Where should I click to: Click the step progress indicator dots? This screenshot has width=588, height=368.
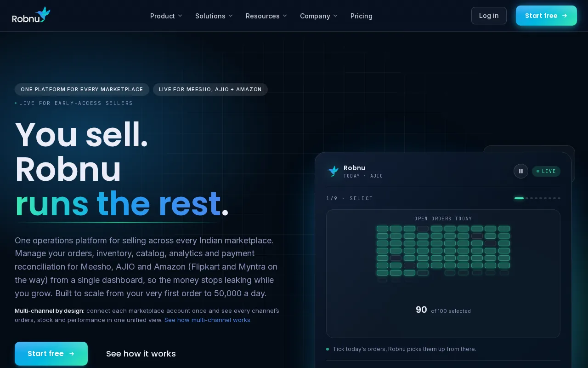tap(537, 198)
